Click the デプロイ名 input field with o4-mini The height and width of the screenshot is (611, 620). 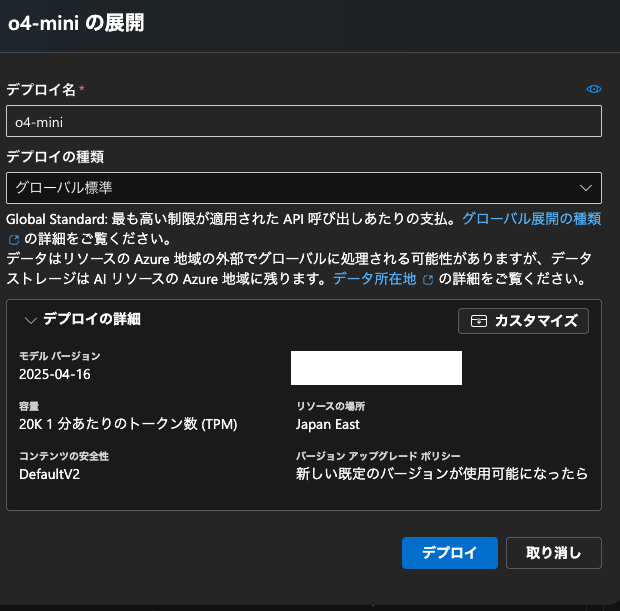tap(304, 121)
